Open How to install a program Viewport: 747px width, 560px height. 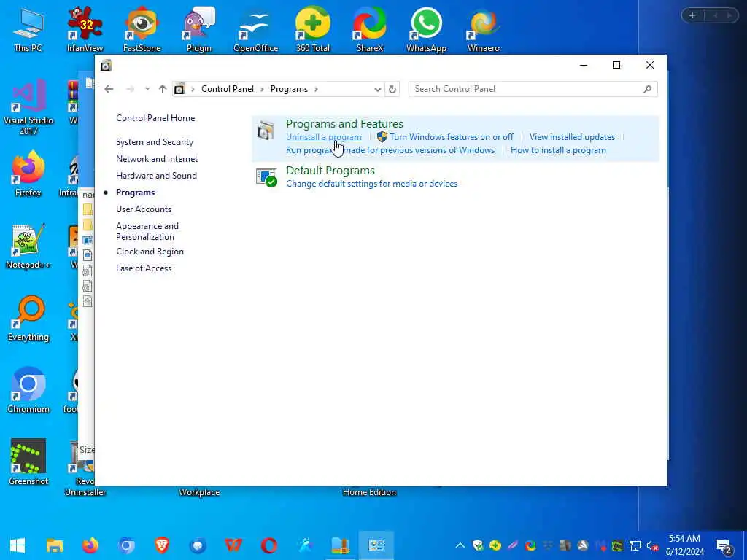(x=558, y=150)
